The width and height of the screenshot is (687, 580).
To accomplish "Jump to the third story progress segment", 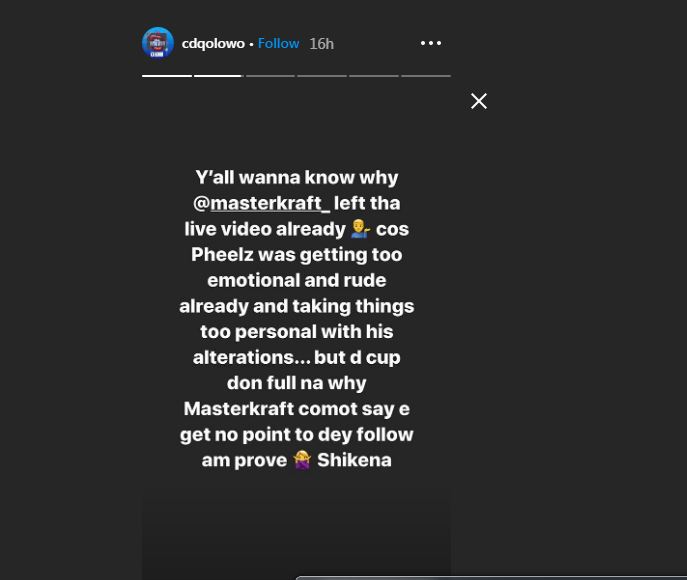I will [270, 75].
